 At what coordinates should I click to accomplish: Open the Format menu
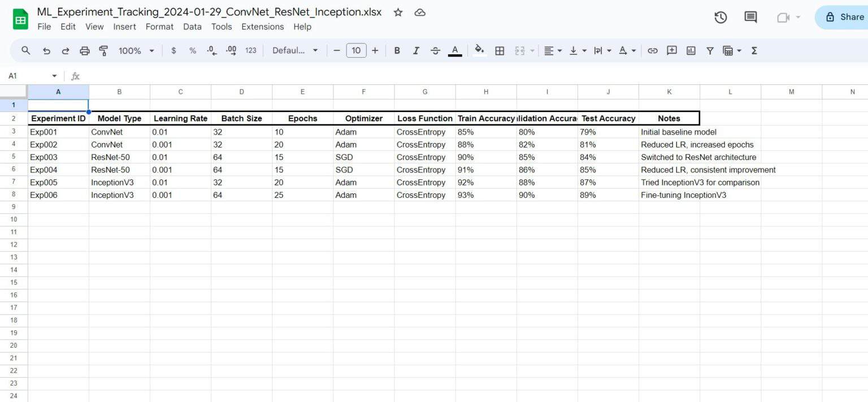tap(159, 27)
